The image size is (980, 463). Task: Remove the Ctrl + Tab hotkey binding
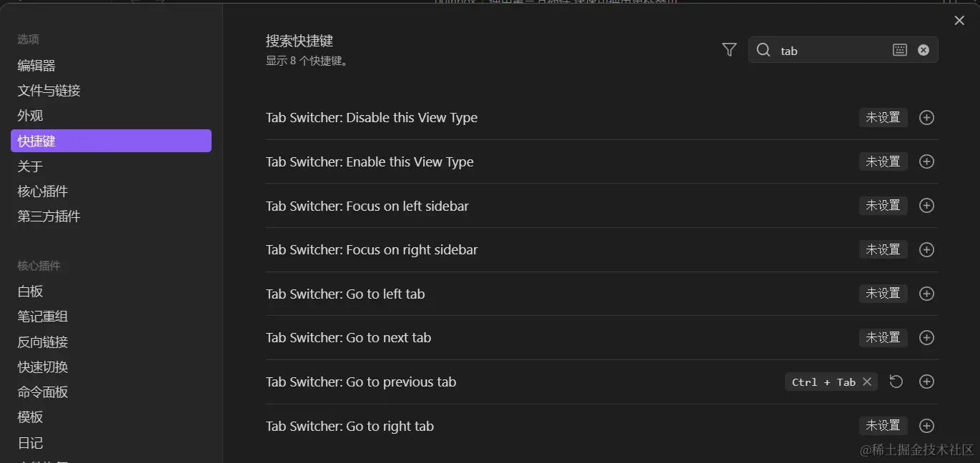point(866,382)
